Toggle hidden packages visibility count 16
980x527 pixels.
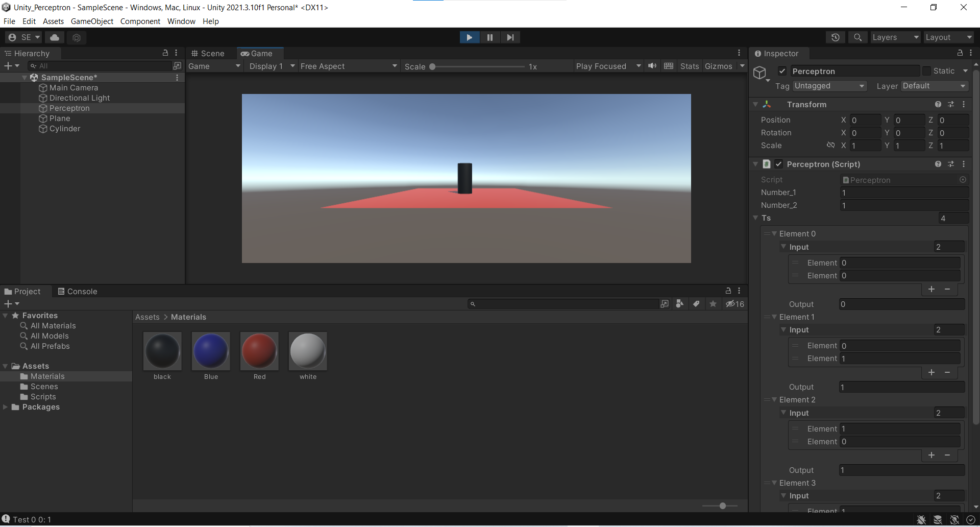pos(735,304)
